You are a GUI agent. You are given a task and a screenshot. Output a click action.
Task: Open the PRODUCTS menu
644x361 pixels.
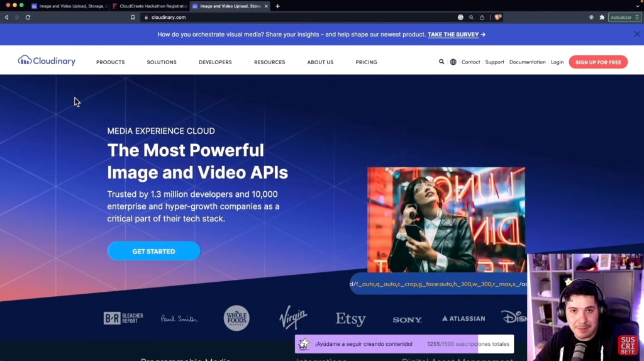111,62
